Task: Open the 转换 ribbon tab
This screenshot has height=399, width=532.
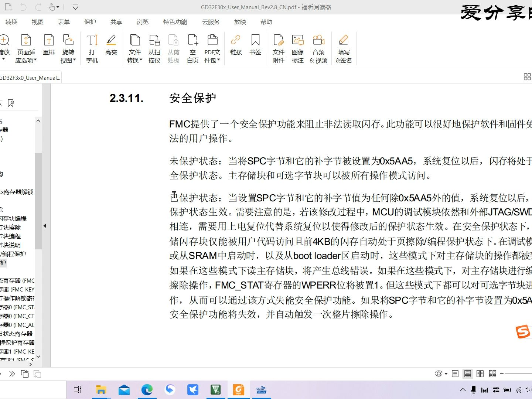Action: pyautogui.click(x=11, y=22)
